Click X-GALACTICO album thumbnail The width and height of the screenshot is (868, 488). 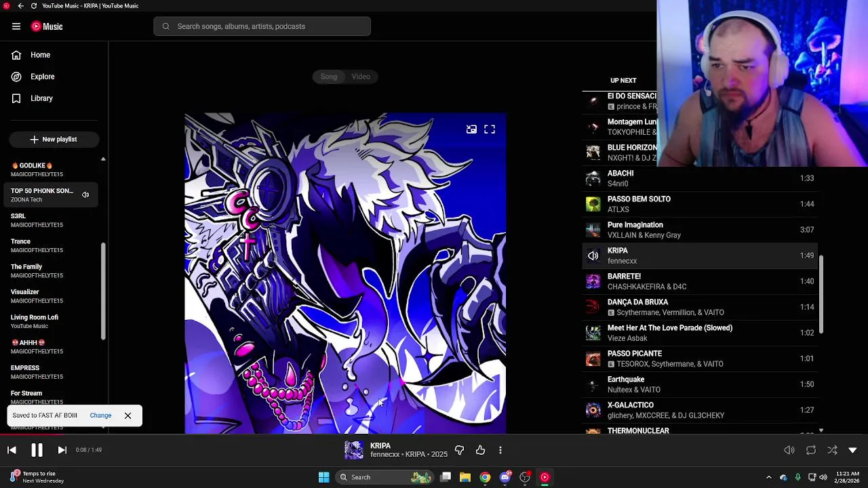tap(593, 410)
